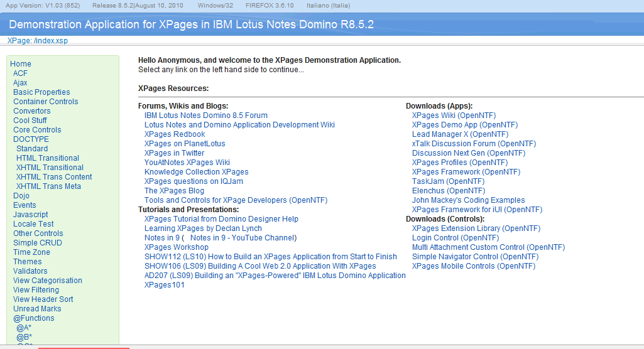644x349 pixels.
Task: Download XPages Demo App (OpenNTF)
Action: point(465,125)
